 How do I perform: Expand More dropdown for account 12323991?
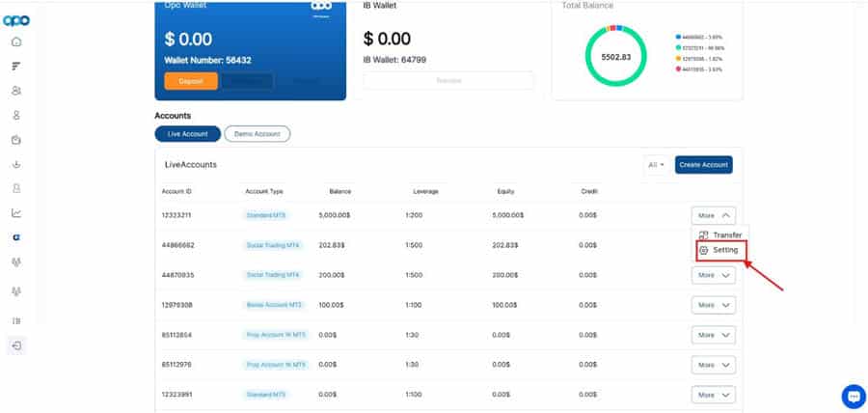[x=714, y=395]
